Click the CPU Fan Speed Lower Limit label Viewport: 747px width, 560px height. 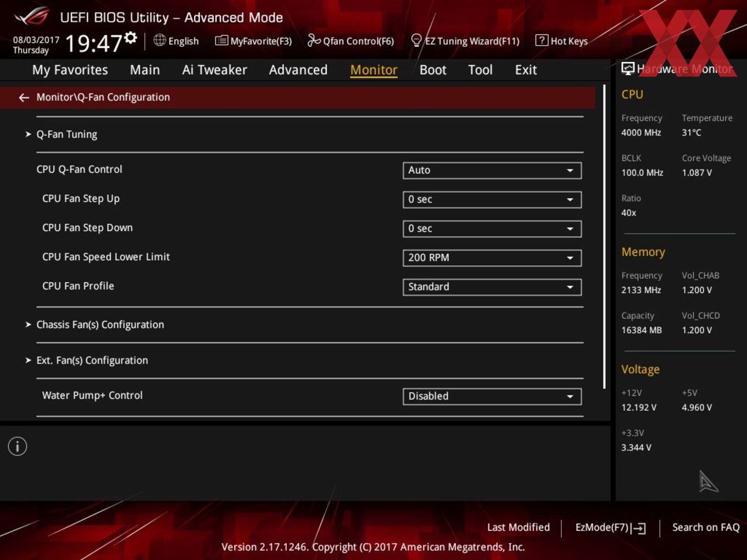click(x=106, y=257)
